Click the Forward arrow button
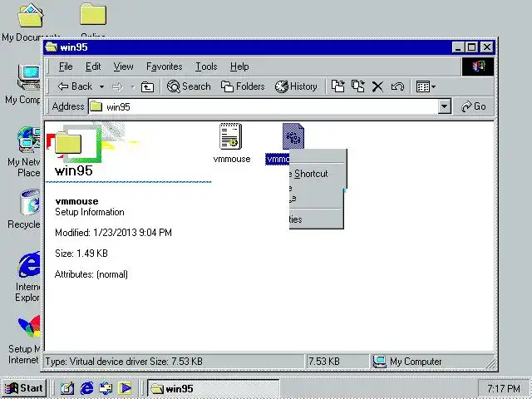This screenshot has height=399, width=532. (x=117, y=87)
